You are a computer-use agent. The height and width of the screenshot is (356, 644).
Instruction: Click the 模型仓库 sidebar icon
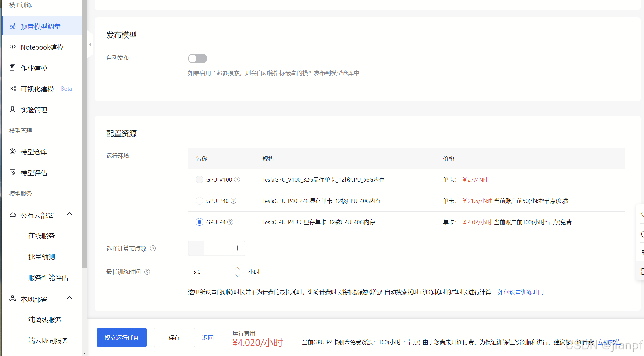coord(13,151)
